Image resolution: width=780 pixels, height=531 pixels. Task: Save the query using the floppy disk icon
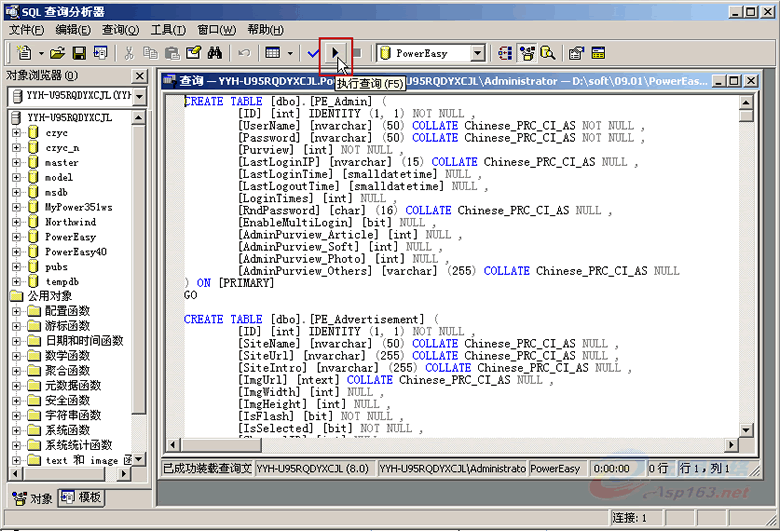click(79, 53)
